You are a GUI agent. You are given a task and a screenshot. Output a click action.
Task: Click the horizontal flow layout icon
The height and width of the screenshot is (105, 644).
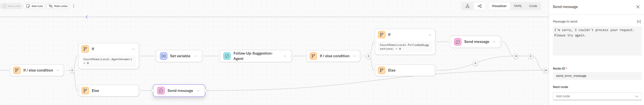point(480,6)
